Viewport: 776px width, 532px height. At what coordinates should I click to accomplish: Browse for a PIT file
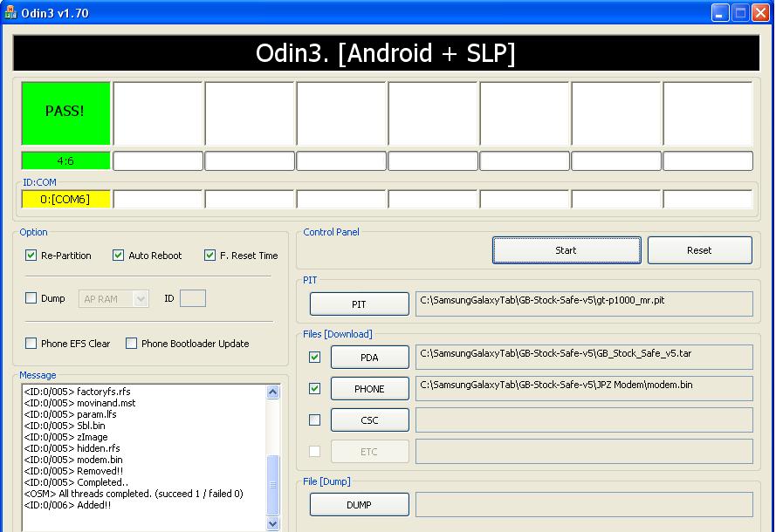coord(360,304)
